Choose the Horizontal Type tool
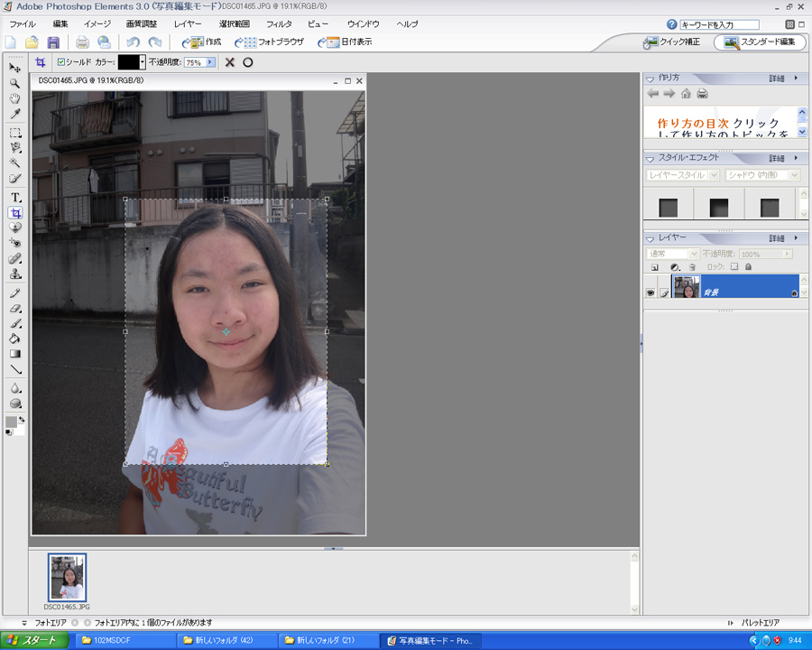 pyautogui.click(x=15, y=197)
